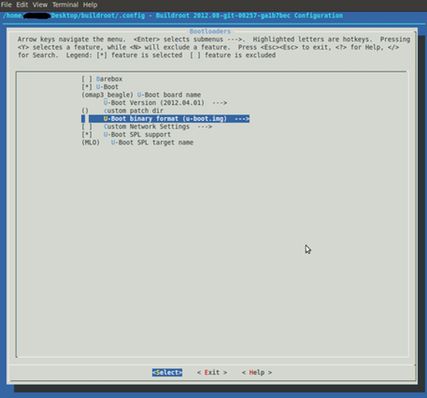This screenshot has height=398, width=427.
Task: Select U-Boot SPL target name entry
Action: 137,143
